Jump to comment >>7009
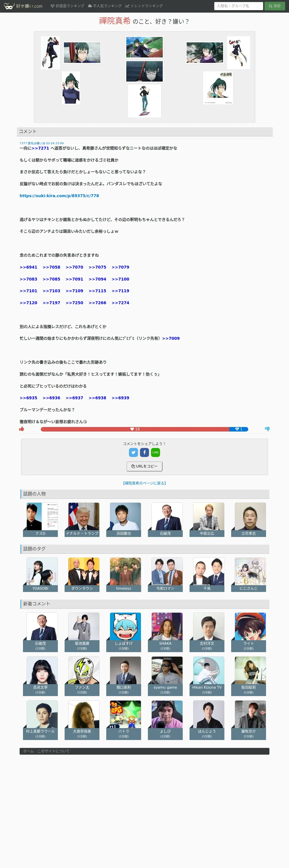289x868 pixels. [x=171, y=338]
